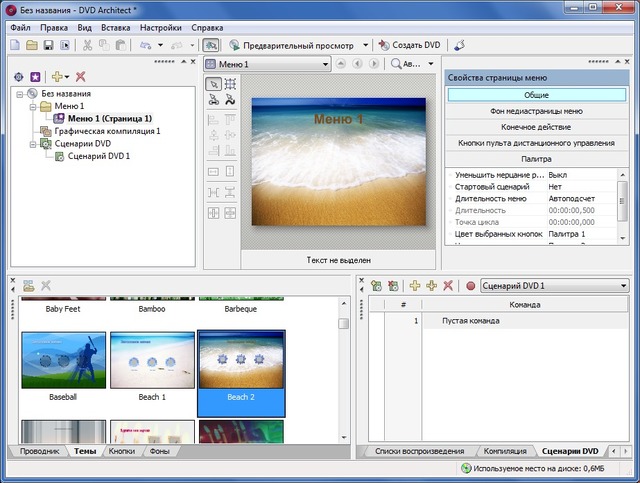640x483 pixels.
Task: Select the sizing tool beside the arrow tool
Action: click(230, 84)
